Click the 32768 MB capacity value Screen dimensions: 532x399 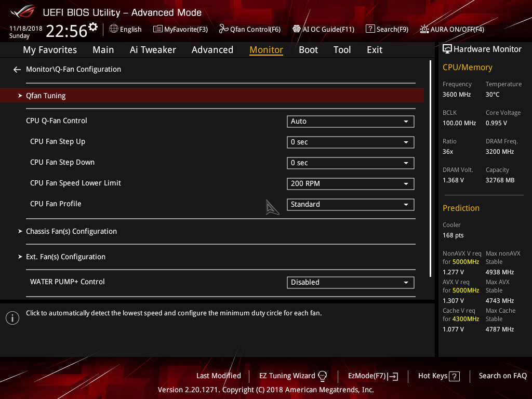tap(500, 180)
